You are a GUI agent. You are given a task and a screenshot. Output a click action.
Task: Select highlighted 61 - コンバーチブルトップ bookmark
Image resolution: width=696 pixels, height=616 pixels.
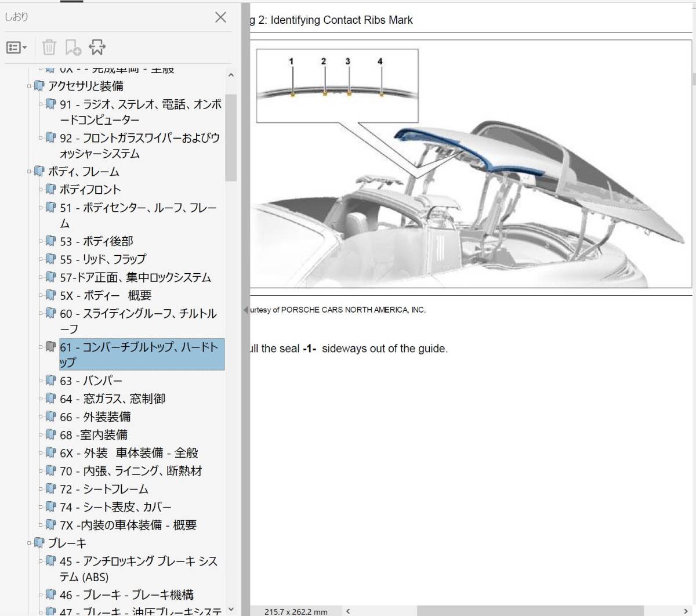coord(142,354)
